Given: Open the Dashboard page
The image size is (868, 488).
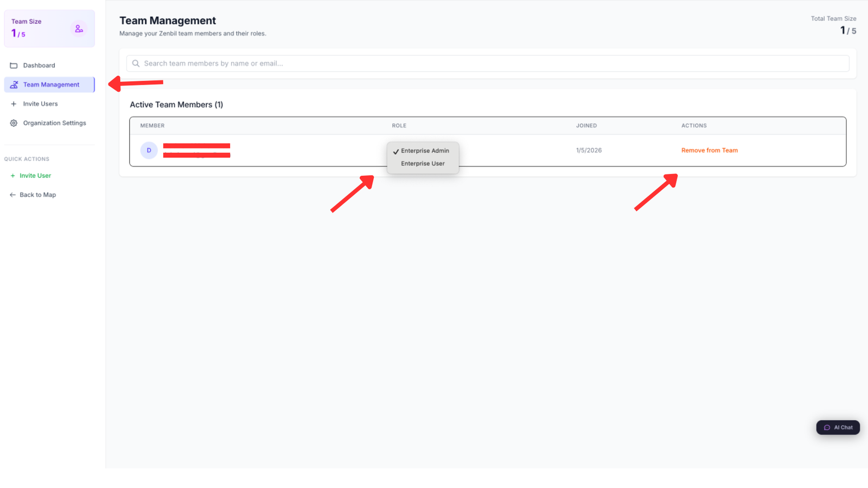Looking at the screenshot, I should point(39,65).
